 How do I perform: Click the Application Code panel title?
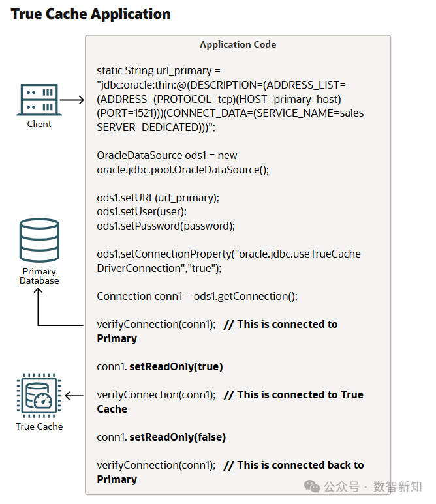[238, 44]
